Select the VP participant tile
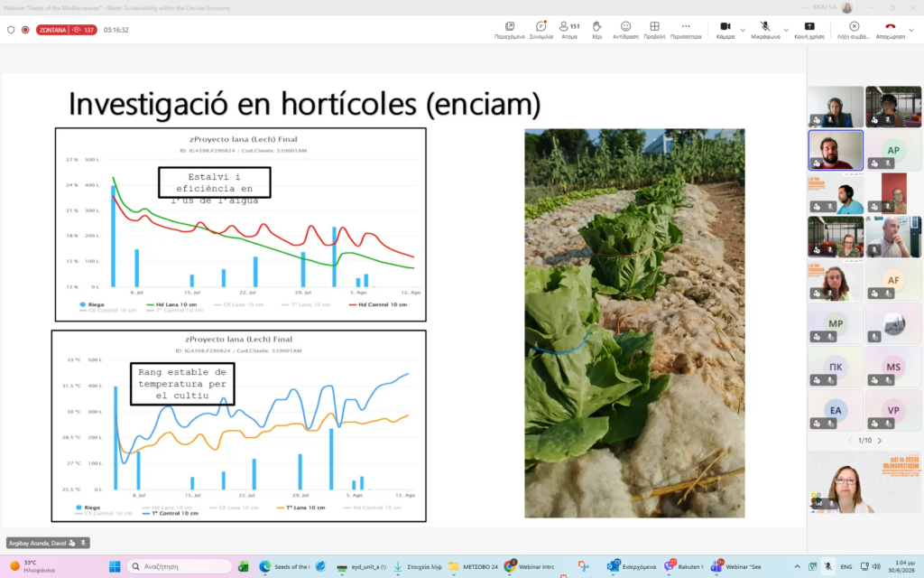 (x=893, y=411)
